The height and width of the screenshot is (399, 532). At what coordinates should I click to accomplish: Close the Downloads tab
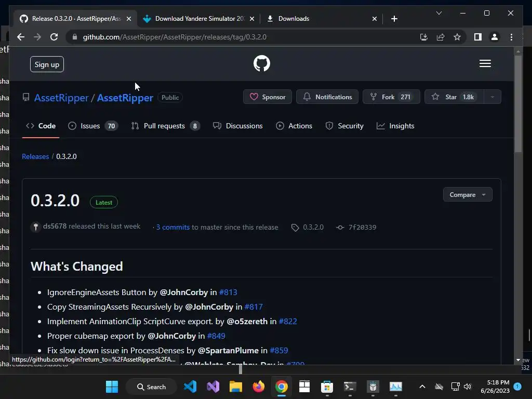pos(374,19)
